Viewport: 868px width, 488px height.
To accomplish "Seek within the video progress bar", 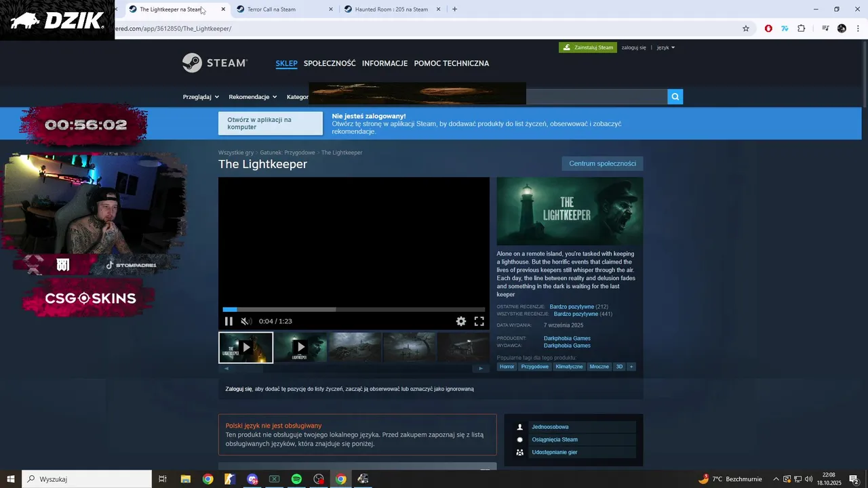I will pos(354,309).
